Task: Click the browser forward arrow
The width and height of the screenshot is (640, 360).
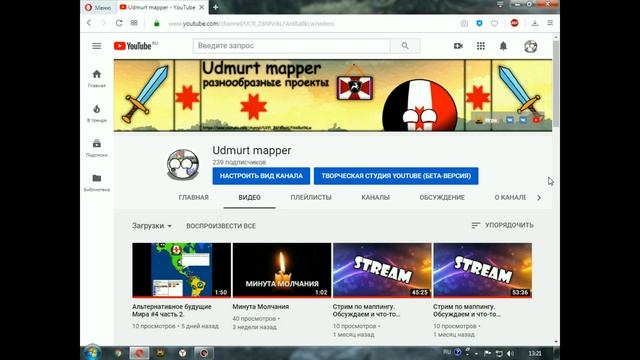Action: coord(104,23)
